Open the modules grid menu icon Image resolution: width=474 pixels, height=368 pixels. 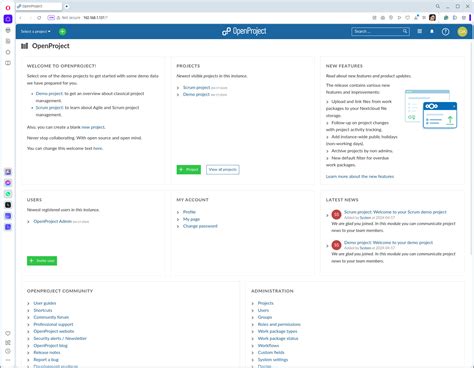tap(420, 31)
